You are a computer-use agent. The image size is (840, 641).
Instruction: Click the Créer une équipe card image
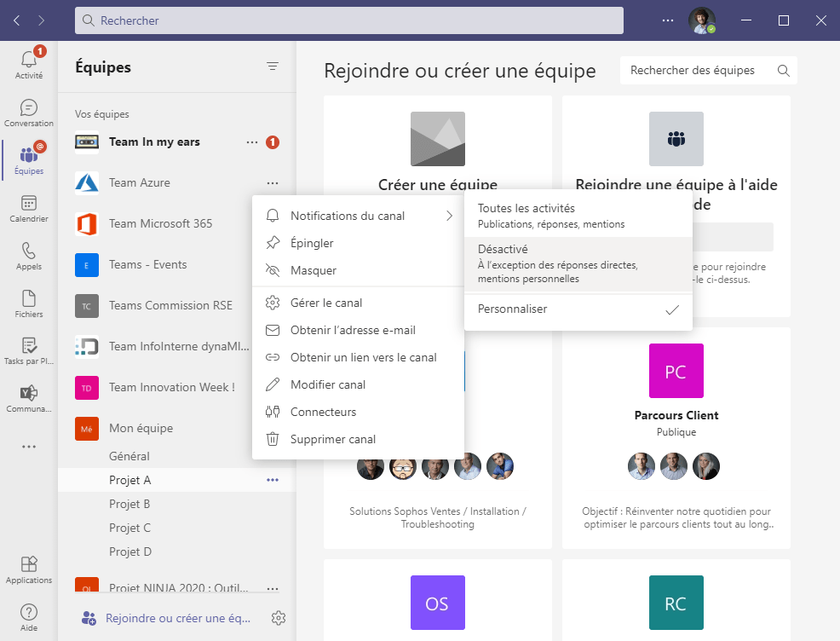click(x=438, y=139)
